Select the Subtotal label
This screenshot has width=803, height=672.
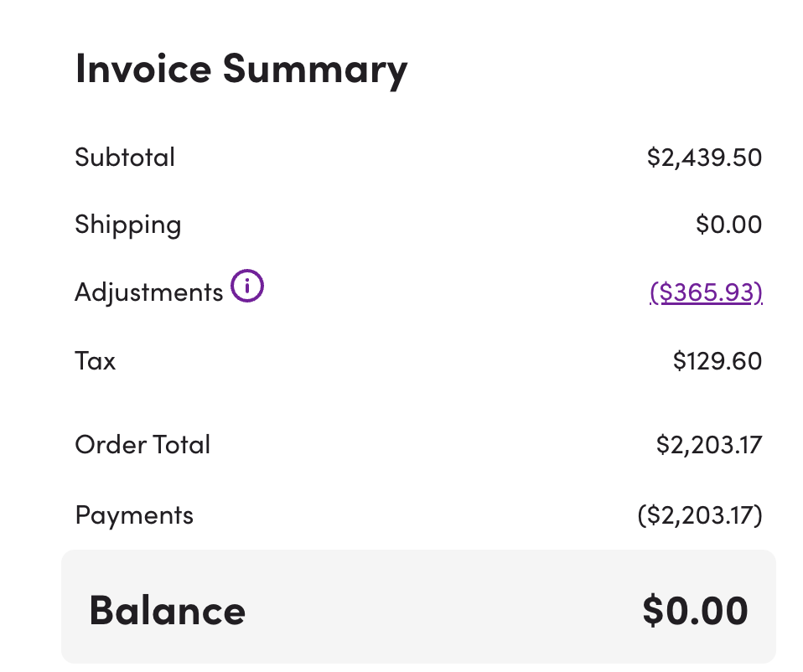click(x=125, y=158)
